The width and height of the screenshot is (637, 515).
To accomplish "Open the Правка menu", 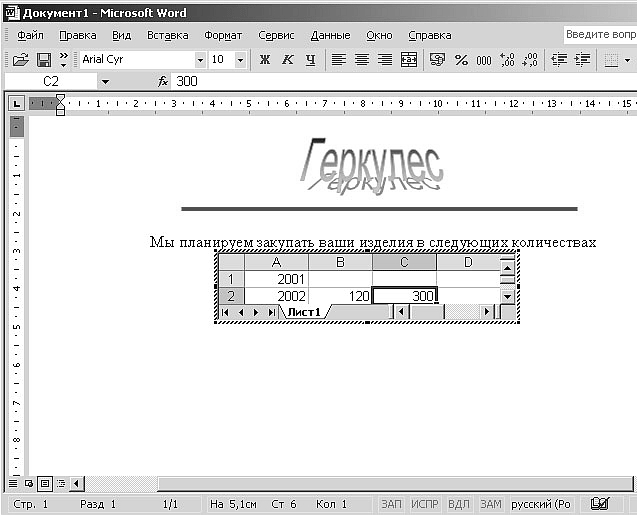I will click(78, 35).
